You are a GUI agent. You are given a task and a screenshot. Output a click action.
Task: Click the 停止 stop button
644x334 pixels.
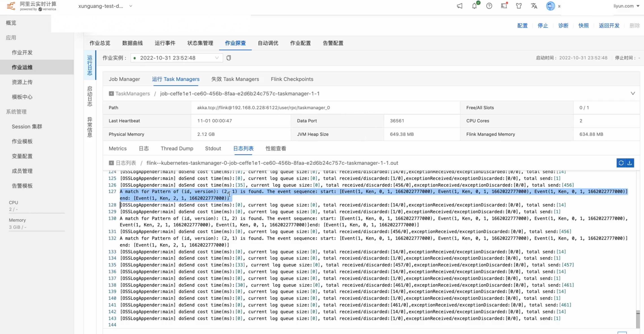[543, 26]
